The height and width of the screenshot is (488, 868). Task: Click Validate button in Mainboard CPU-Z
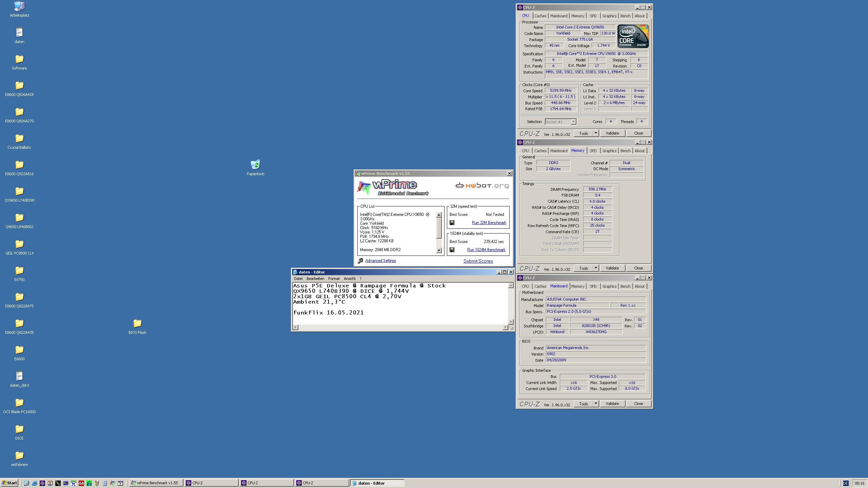(612, 404)
